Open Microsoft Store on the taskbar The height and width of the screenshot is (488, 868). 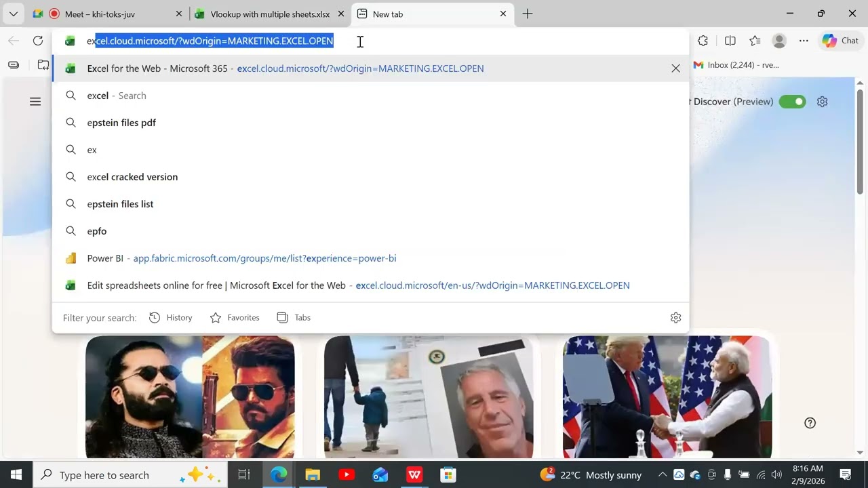point(448,474)
